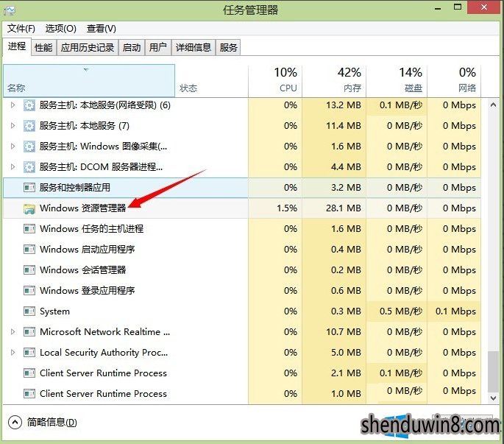Image resolution: width=504 pixels, height=444 pixels.
Task: Switch to the 启动 tab
Action: 132,48
